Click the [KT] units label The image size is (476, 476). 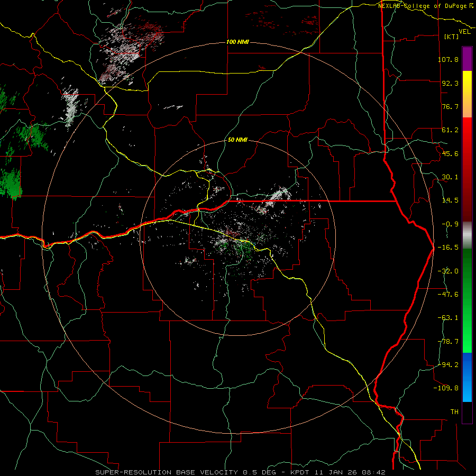click(452, 36)
